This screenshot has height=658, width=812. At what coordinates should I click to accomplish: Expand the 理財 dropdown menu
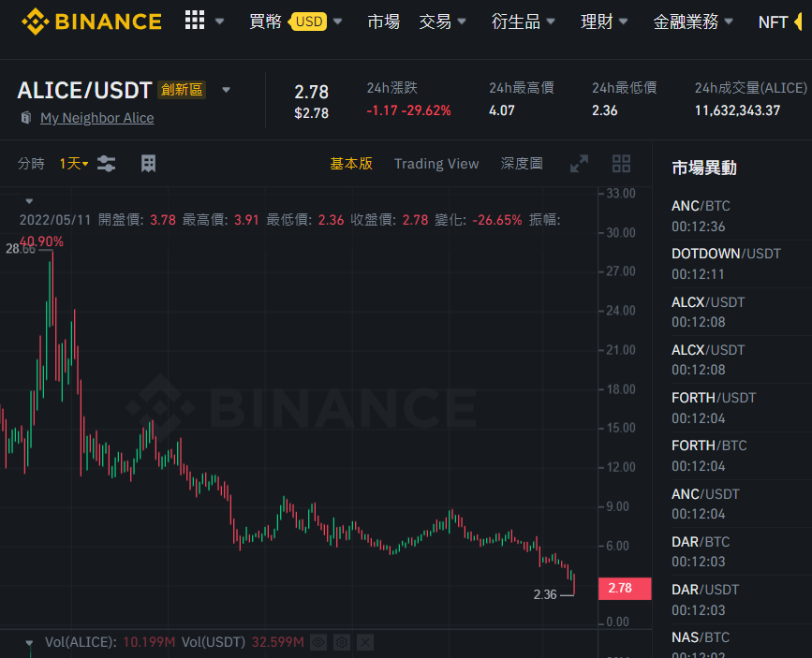(x=604, y=22)
